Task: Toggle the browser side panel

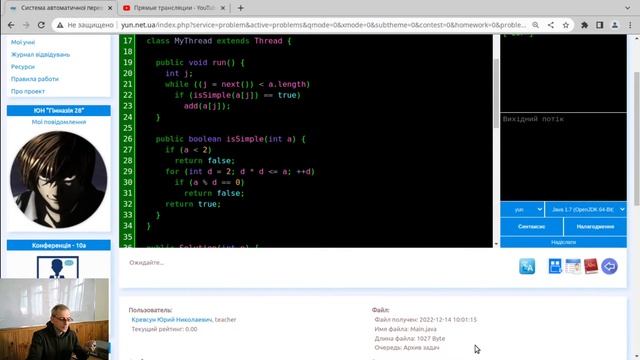Action: pyautogui.click(x=600, y=25)
